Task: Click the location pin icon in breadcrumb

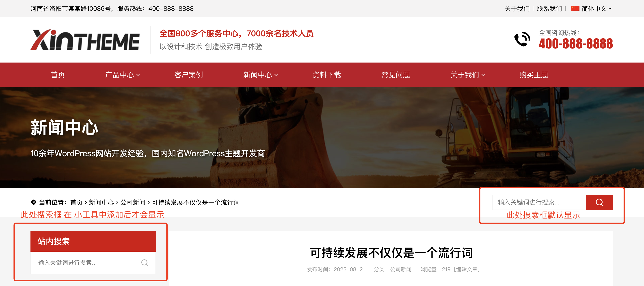Action: tap(34, 202)
